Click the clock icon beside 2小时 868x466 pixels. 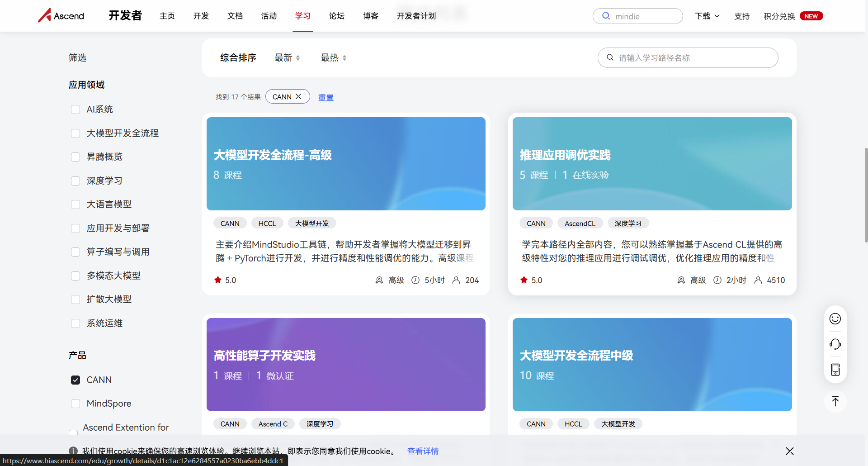[x=717, y=280]
